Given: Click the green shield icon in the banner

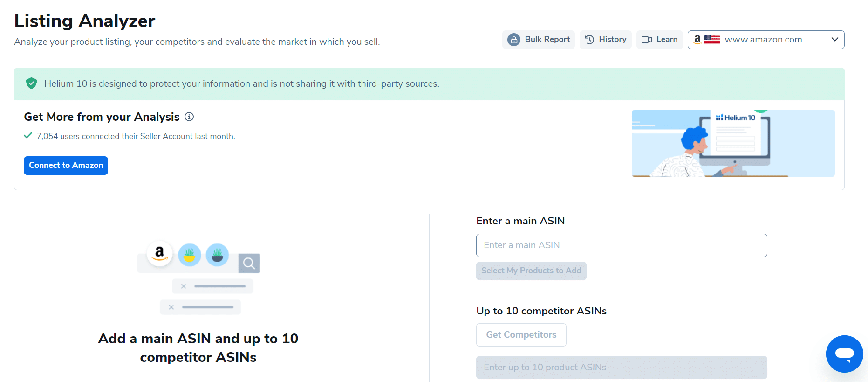Looking at the screenshot, I should (31, 83).
